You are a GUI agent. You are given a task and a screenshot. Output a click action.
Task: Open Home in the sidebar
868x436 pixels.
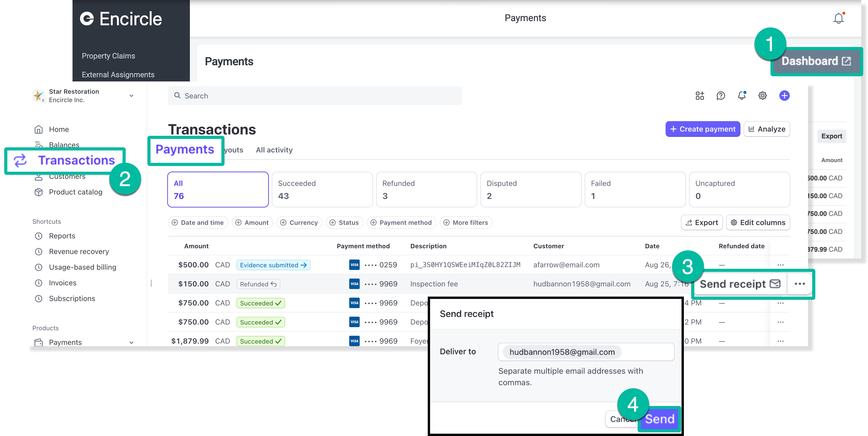coord(59,129)
